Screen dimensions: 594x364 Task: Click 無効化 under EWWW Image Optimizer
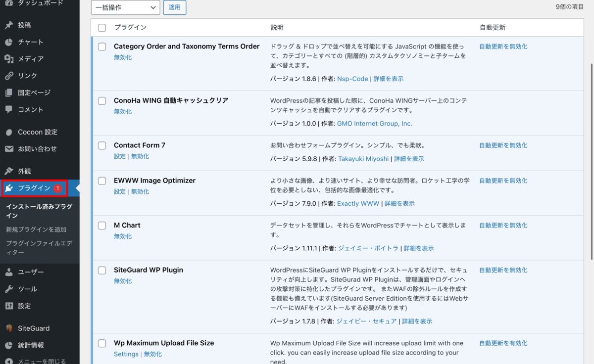click(140, 191)
